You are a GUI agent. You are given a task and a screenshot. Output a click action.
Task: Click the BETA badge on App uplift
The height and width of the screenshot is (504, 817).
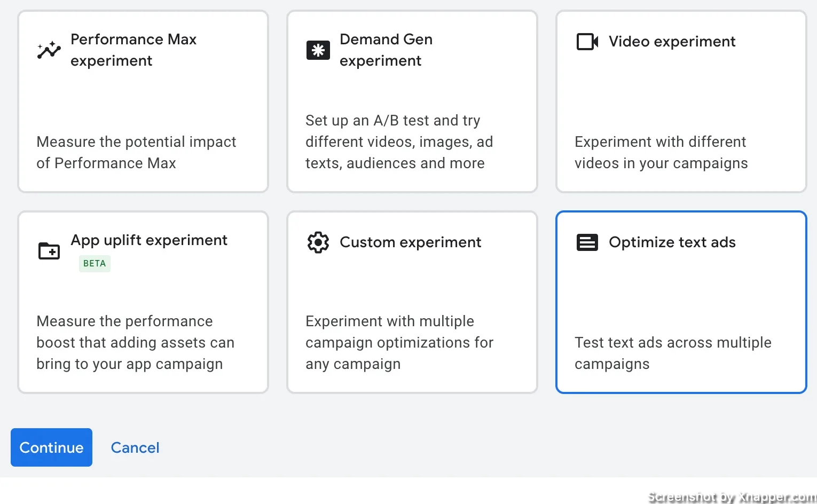[95, 264]
